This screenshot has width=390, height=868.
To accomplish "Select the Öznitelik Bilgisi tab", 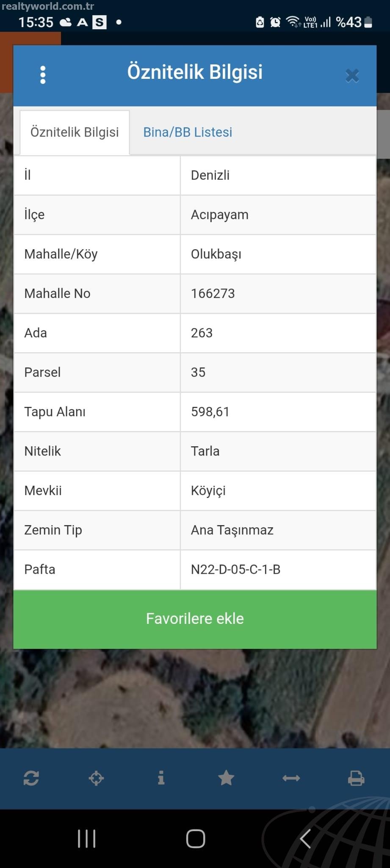I will pos(75,132).
